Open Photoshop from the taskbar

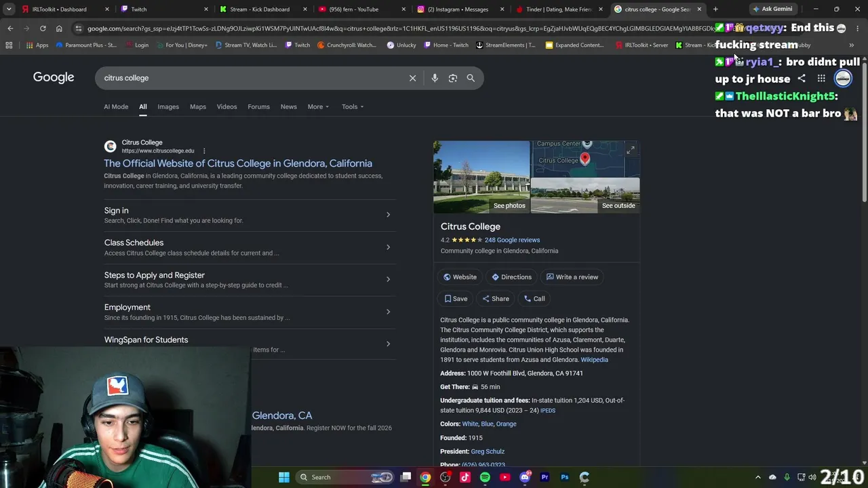point(564,477)
